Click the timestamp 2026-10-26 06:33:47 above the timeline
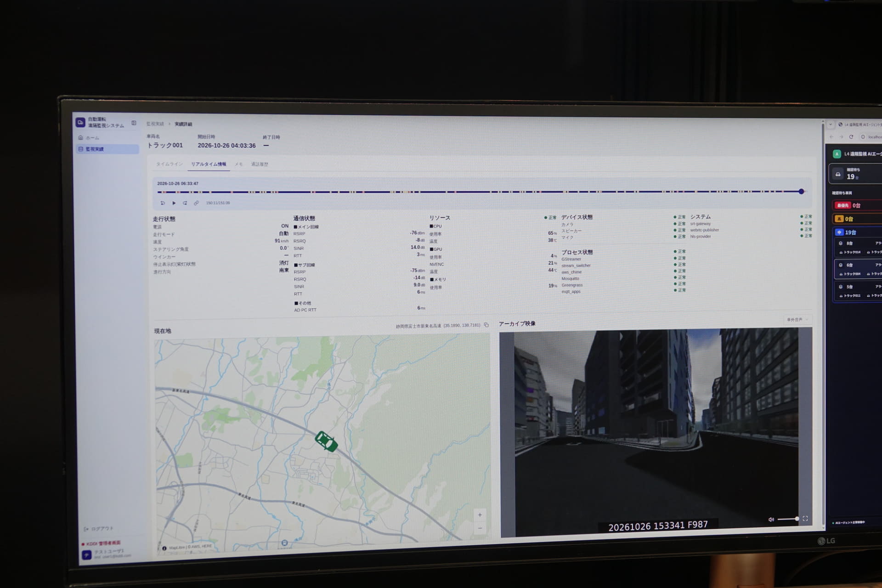This screenshot has height=588, width=882. click(178, 183)
